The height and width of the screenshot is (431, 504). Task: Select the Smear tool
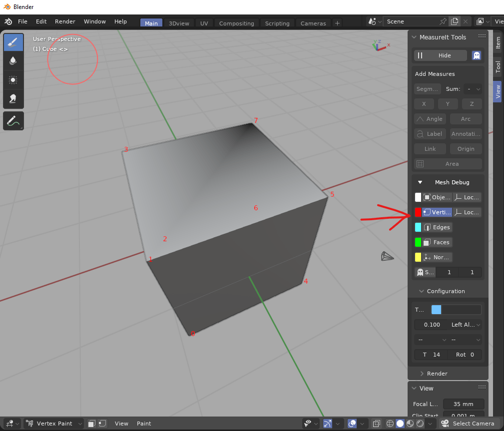coord(13,99)
